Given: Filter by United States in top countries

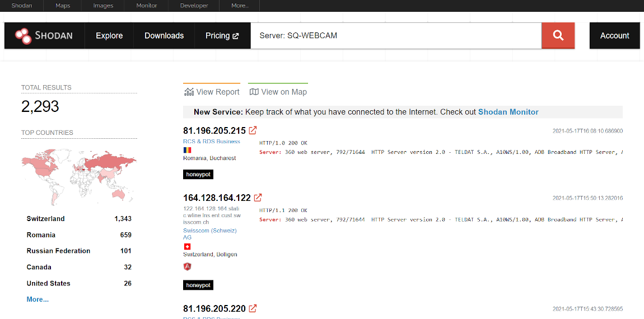Looking at the screenshot, I should tap(49, 283).
